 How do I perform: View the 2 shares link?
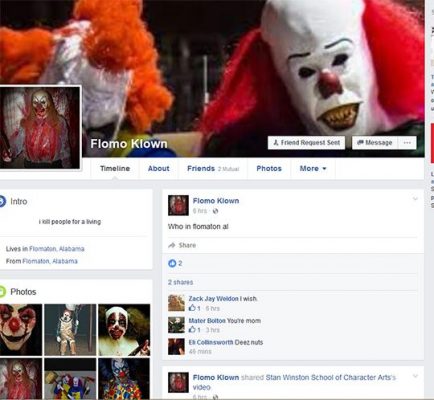(x=180, y=282)
